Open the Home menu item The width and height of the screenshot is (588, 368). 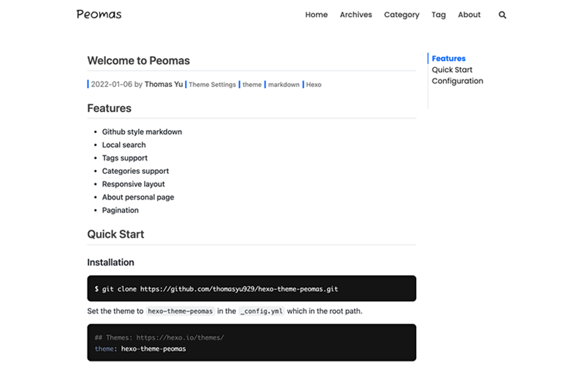coord(316,15)
